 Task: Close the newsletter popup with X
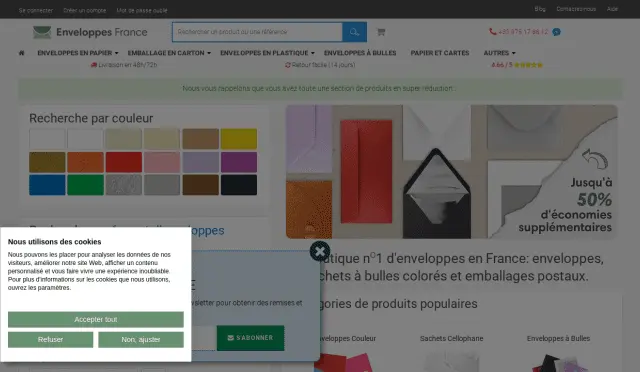point(320,251)
